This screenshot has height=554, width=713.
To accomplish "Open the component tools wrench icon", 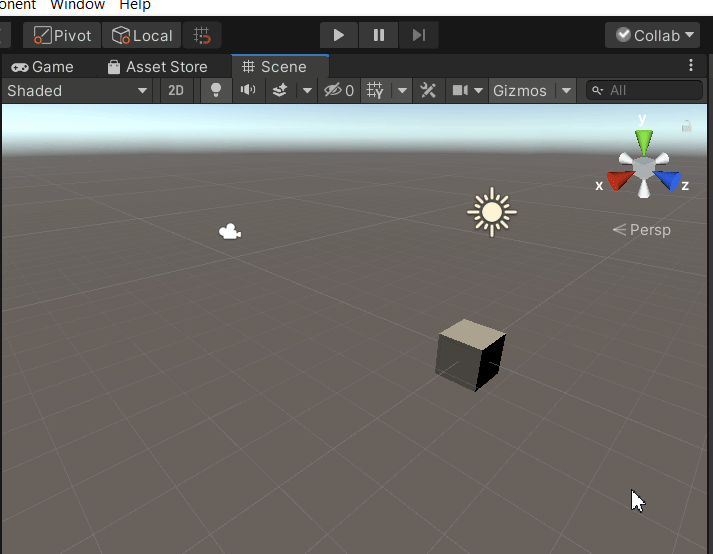I will click(x=428, y=91).
